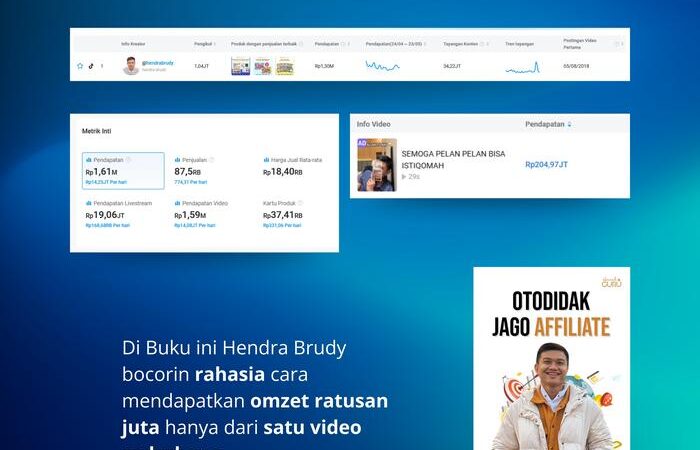
Task: Click the TikTok icon in the creator row
Action: tap(91, 66)
